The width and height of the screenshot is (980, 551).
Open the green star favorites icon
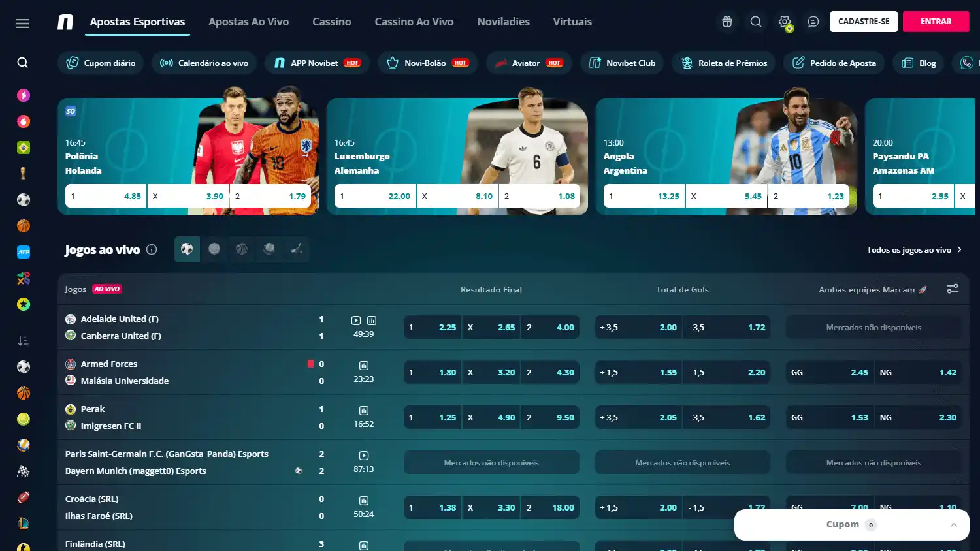tap(24, 304)
